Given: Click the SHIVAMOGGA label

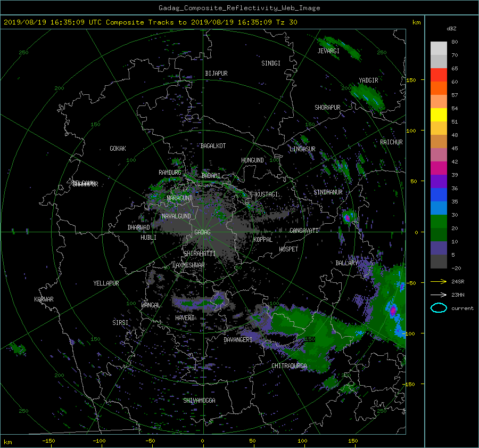Looking at the screenshot, I should tap(199, 401).
